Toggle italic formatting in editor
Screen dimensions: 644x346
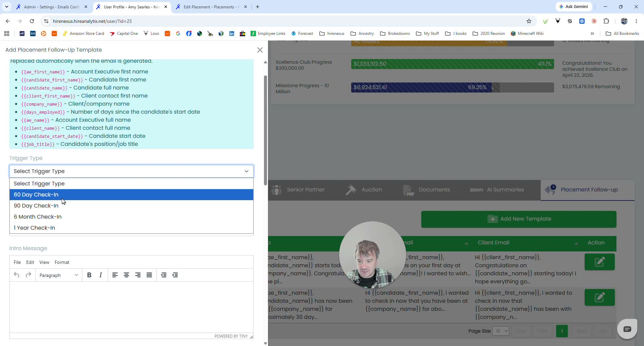click(101, 275)
